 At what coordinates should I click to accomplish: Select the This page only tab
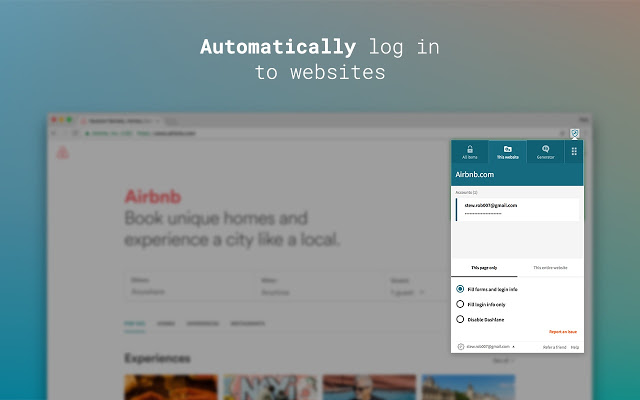pyautogui.click(x=484, y=268)
